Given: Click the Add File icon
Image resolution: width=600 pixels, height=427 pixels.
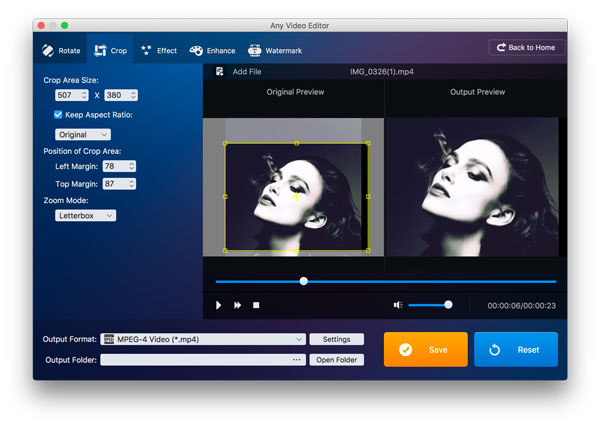Looking at the screenshot, I should [218, 72].
